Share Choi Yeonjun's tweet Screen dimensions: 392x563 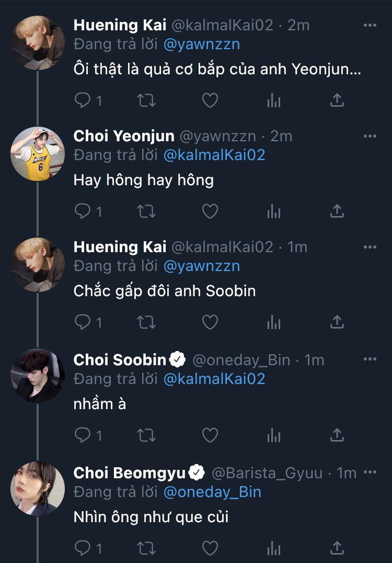coord(337,211)
